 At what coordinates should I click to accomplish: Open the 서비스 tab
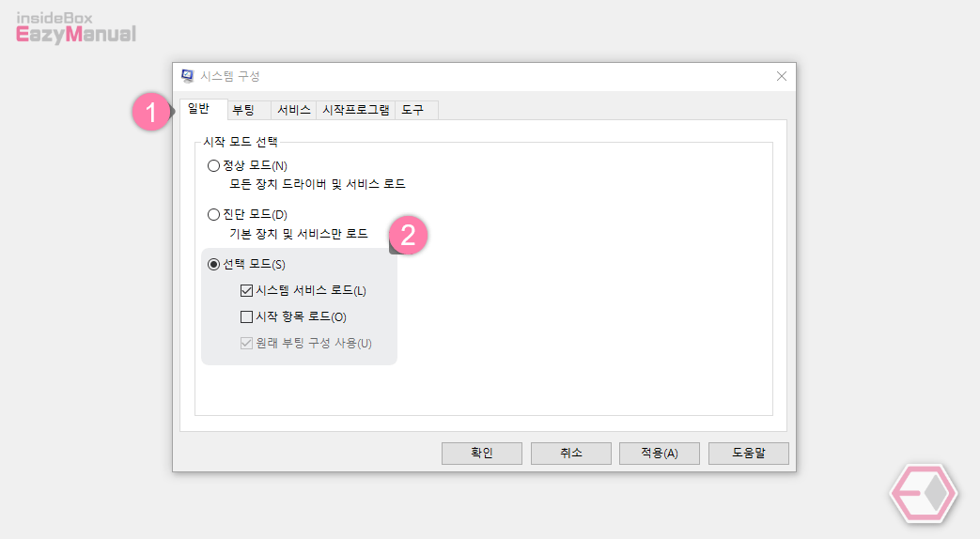point(294,110)
